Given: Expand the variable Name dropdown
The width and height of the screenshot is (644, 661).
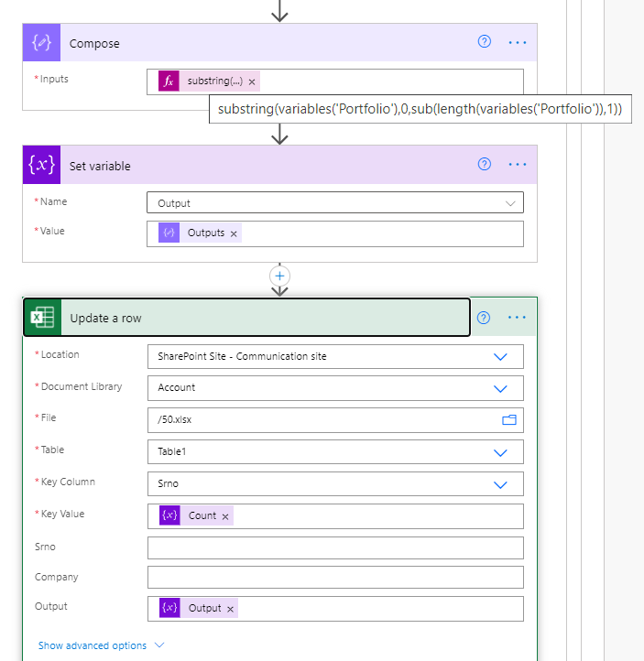Looking at the screenshot, I should click(510, 202).
